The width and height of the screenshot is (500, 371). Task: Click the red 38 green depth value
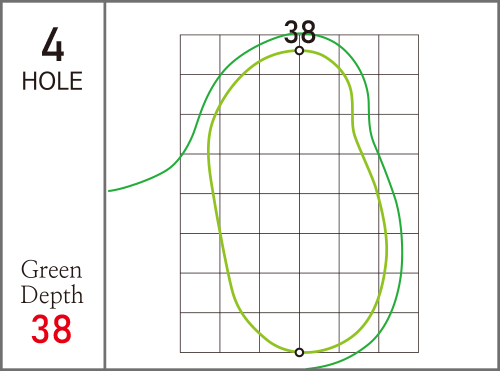click(x=51, y=329)
